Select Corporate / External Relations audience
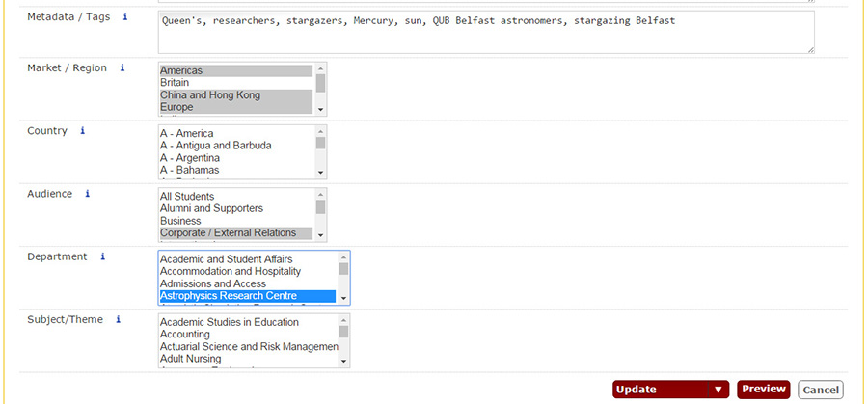Viewport: 868px width, 404px height. 236,233
